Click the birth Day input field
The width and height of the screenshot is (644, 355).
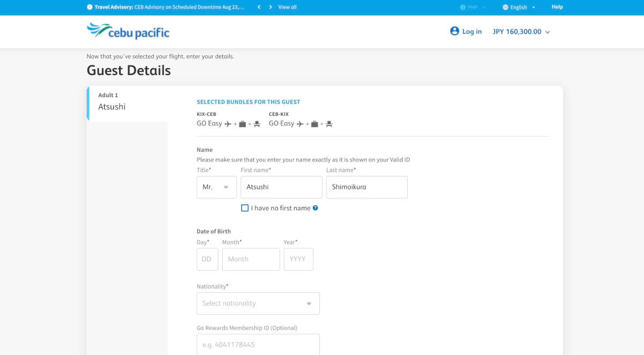click(207, 259)
